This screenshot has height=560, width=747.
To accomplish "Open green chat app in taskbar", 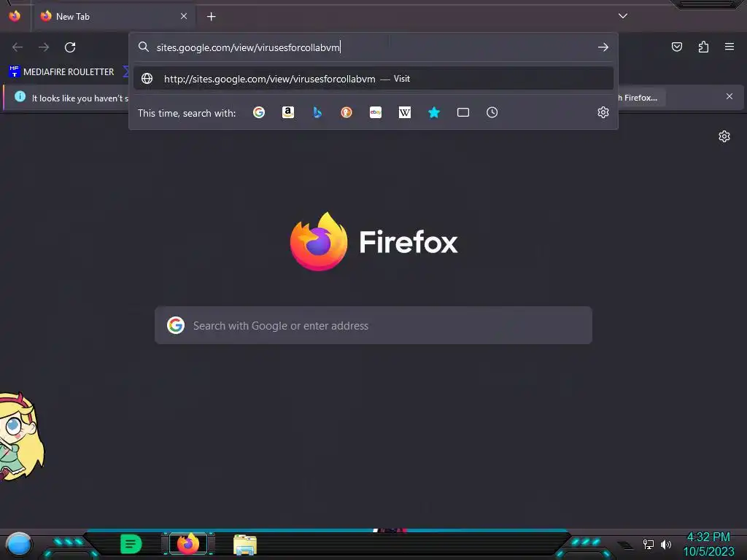I will 131,544.
